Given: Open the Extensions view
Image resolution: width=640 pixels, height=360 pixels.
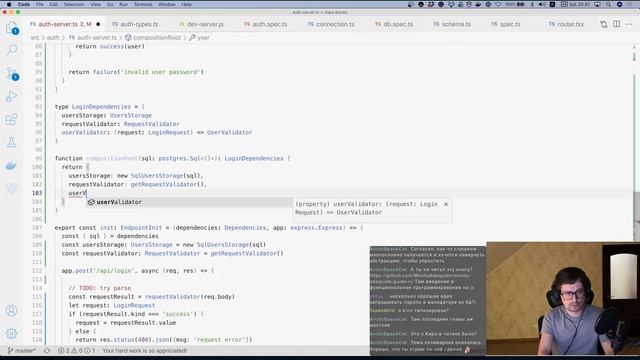Looking at the screenshot, I should tap(11, 119).
